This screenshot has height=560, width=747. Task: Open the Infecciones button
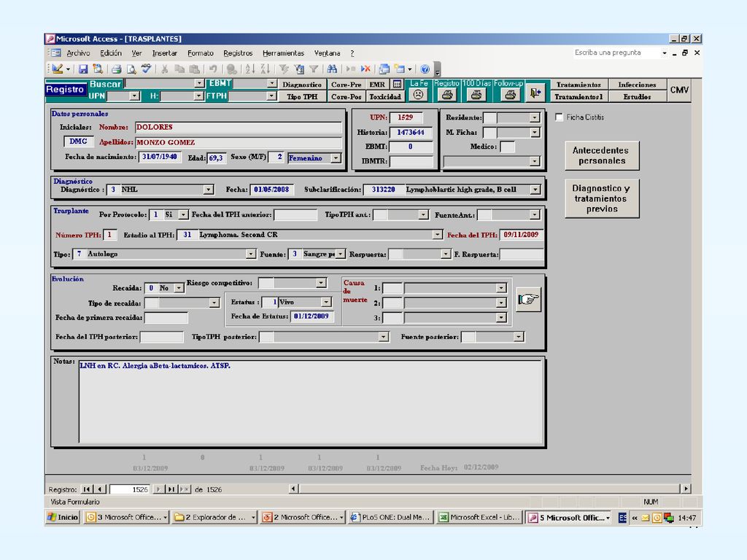pyautogui.click(x=637, y=85)
